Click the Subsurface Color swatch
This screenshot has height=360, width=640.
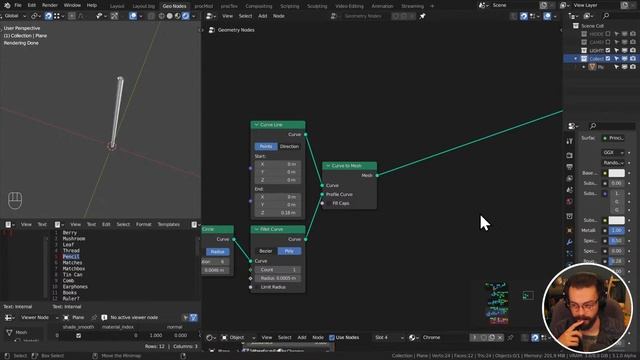tap(616, 220)
